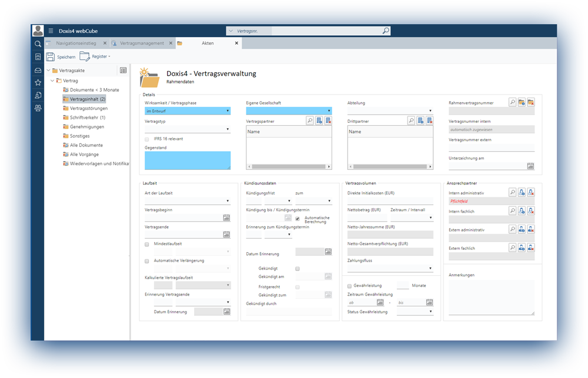Open the Register dropdown menu

point(95,56)
